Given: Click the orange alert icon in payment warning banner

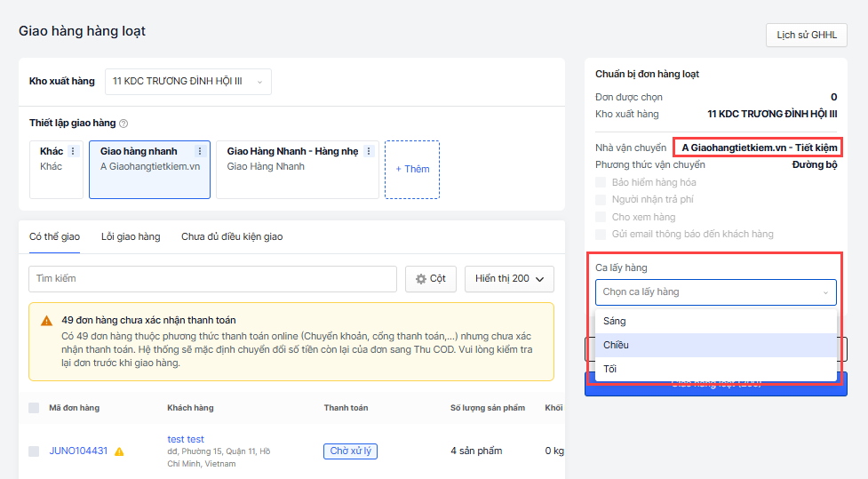Looking at the screenshot, I should click(x=46, y=321).
